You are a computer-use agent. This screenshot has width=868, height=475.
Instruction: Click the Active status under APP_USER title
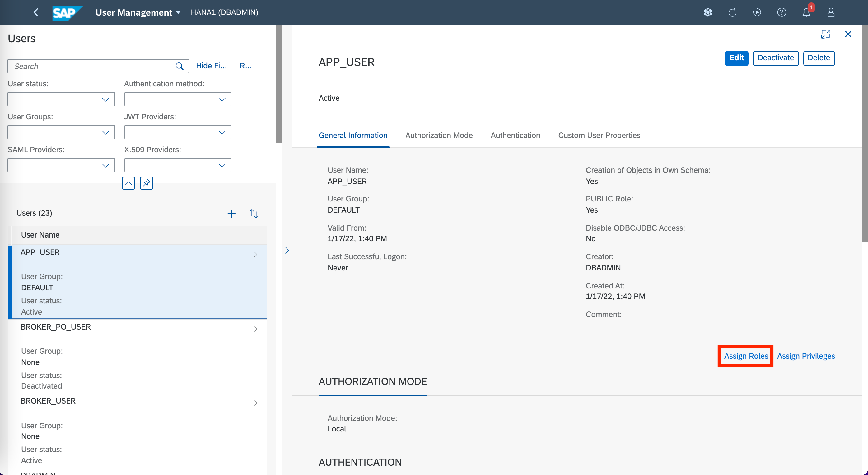pos(329,98)
